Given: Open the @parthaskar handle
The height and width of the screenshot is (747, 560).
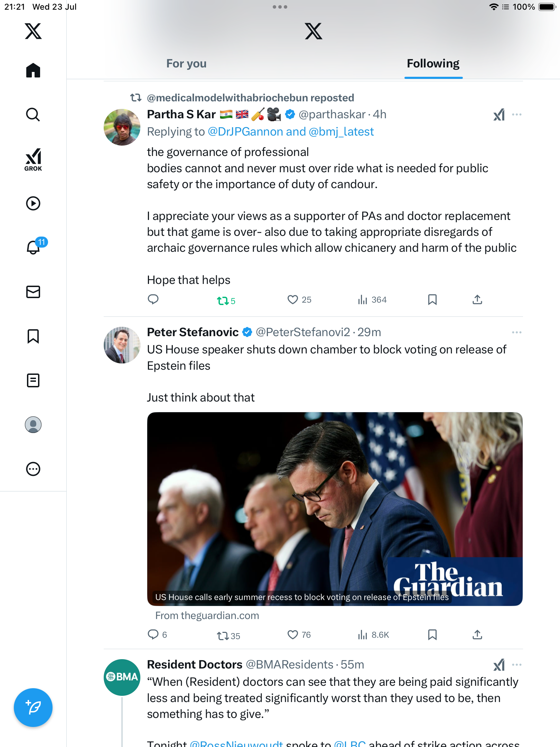Looking at the screenshot, I should [x=332, y=114].
